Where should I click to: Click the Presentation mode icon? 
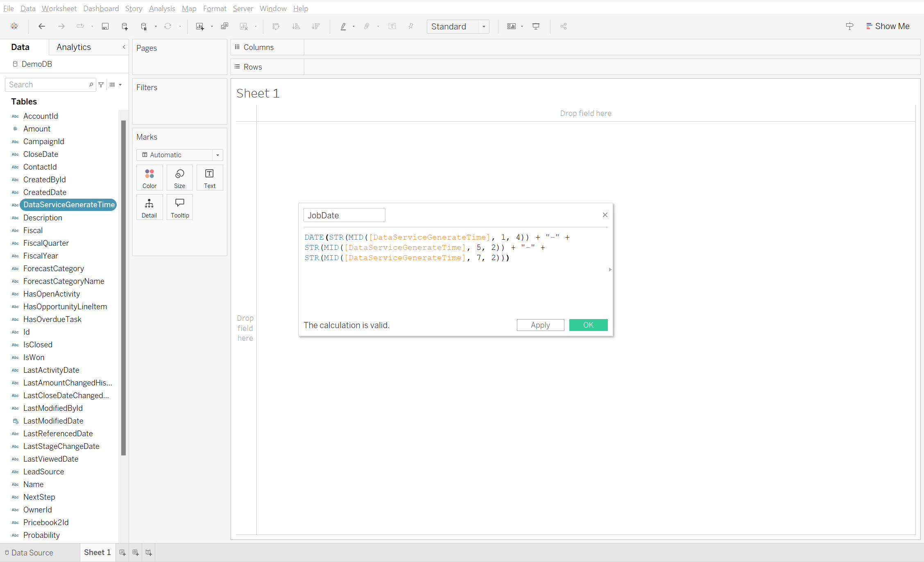(536, 27)
